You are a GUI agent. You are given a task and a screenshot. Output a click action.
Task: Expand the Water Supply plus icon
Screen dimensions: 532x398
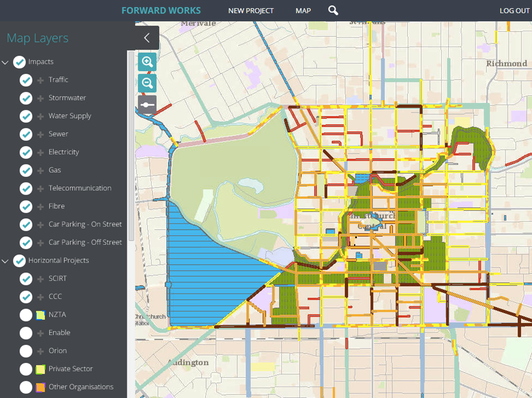coord(41,116)
